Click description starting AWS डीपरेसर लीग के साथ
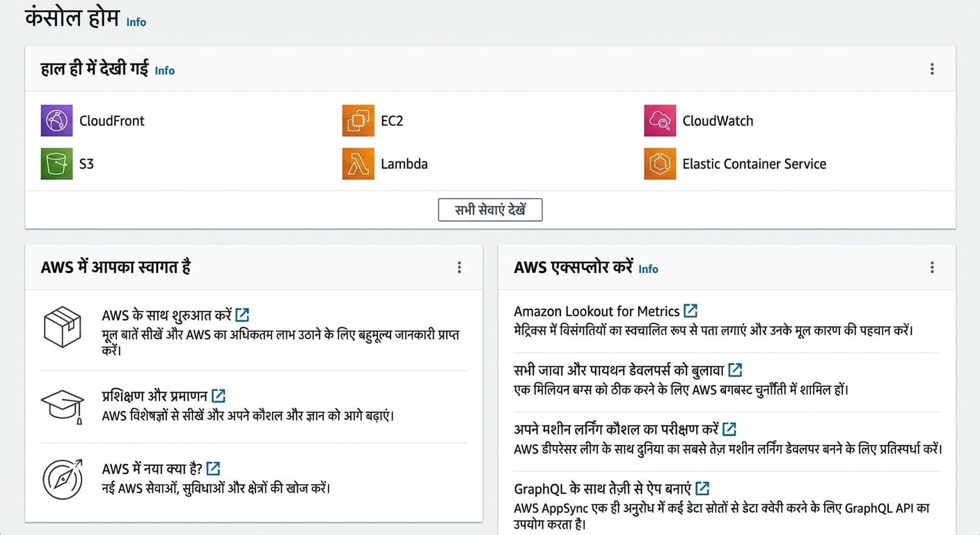980x535 pixels. coord(728,449)
